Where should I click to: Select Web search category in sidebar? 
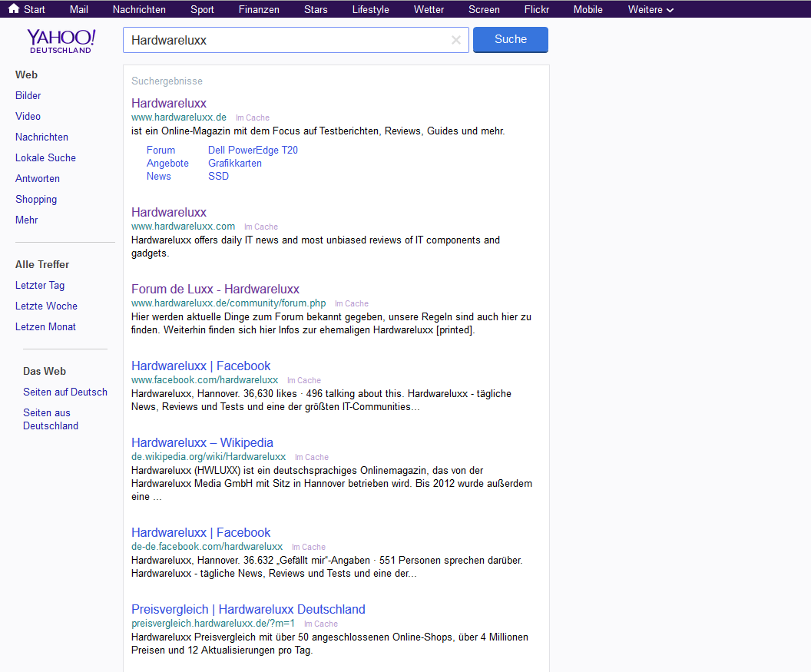(26, 74)
